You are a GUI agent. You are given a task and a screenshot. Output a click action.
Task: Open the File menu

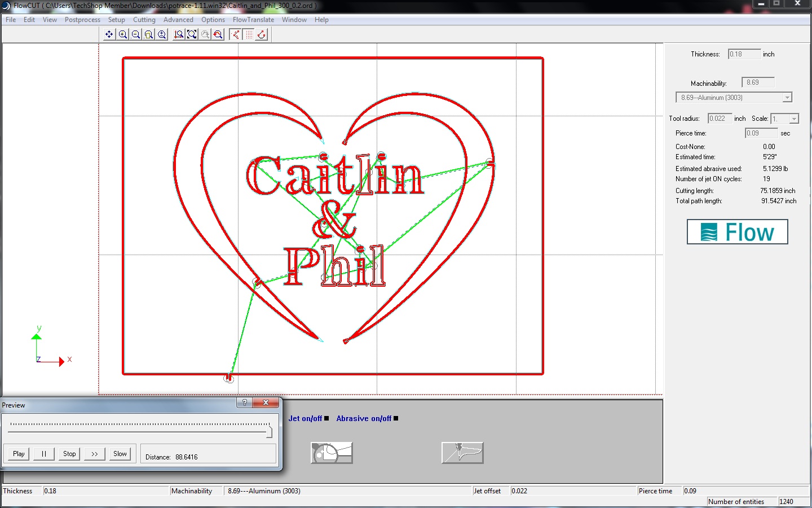[x=11, y=20]
